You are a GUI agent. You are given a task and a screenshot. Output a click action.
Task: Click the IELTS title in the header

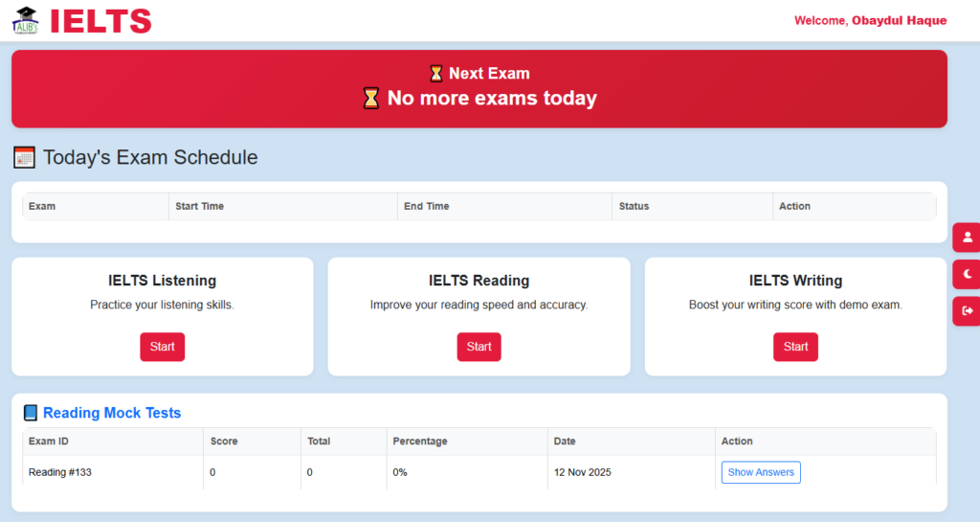pyautogui.click(x=100, y=21)
